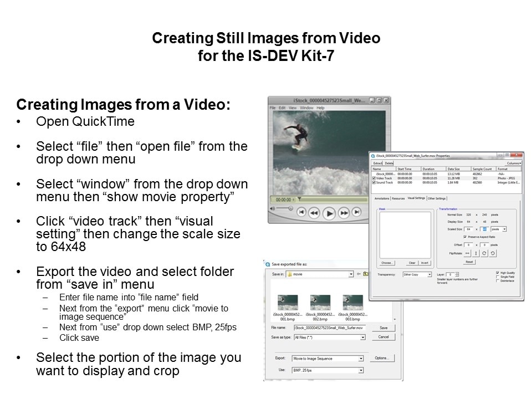
Task: Rotate the video clockwise
Action: (x=484, y=253)
